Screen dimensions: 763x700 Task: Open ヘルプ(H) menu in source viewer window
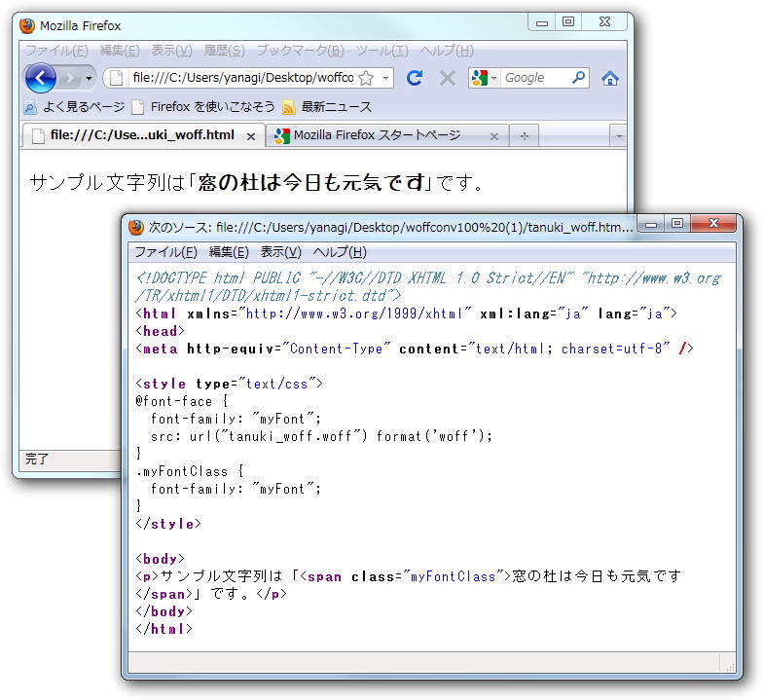pyautogui.click(x=340, y=251)
